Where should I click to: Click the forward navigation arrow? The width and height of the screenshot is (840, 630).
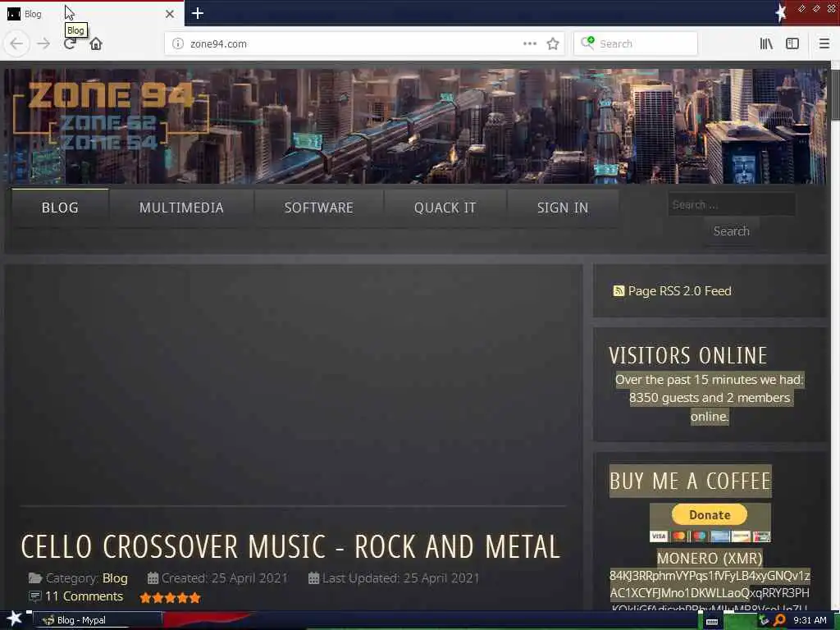click(43, 43)
